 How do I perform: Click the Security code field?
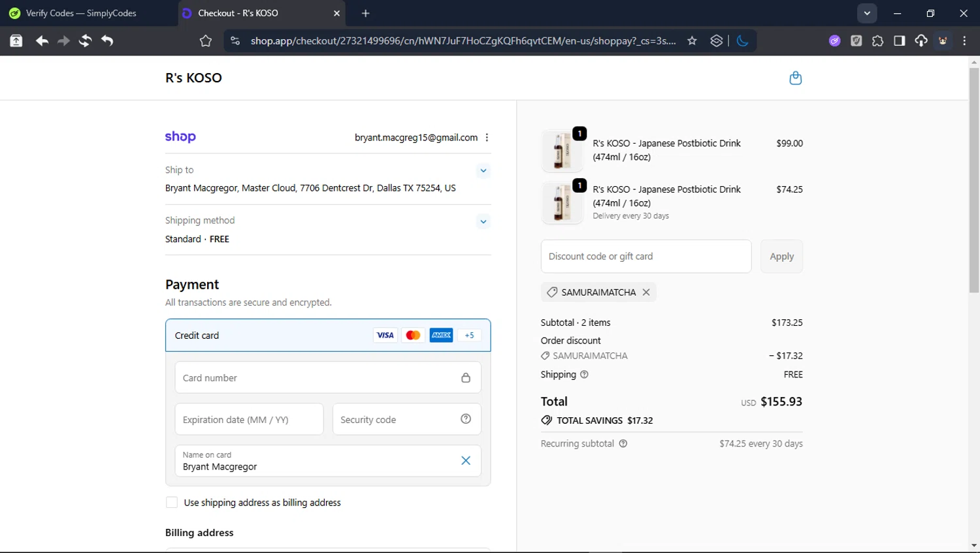coord(406,419)
